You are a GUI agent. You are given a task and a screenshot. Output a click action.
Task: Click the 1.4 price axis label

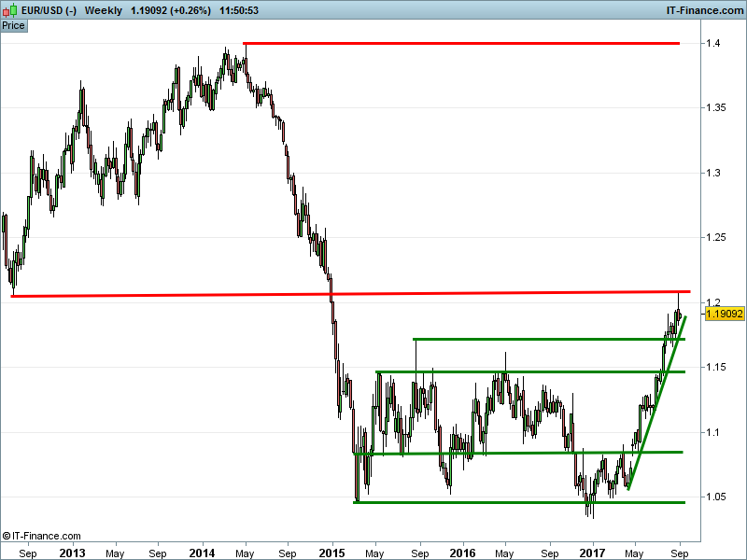[x=712, y=43]
